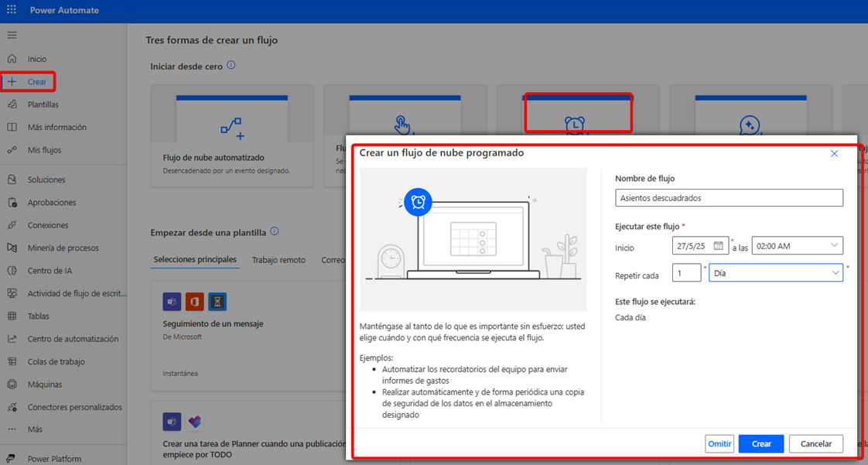This screenshot has width=868, height=465.
Task: Select the Selecciones principales tab
Action: tap(195, 260)
